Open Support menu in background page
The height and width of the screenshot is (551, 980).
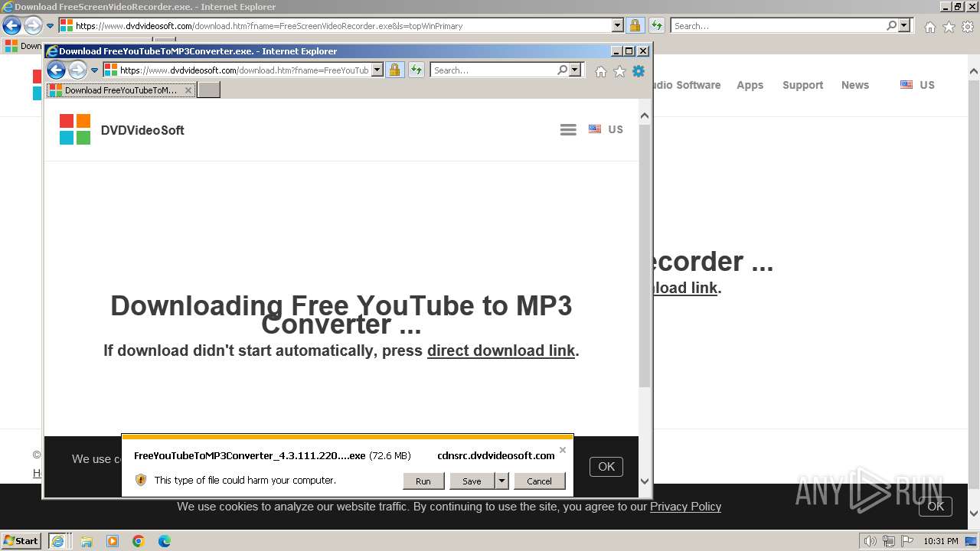802,85
